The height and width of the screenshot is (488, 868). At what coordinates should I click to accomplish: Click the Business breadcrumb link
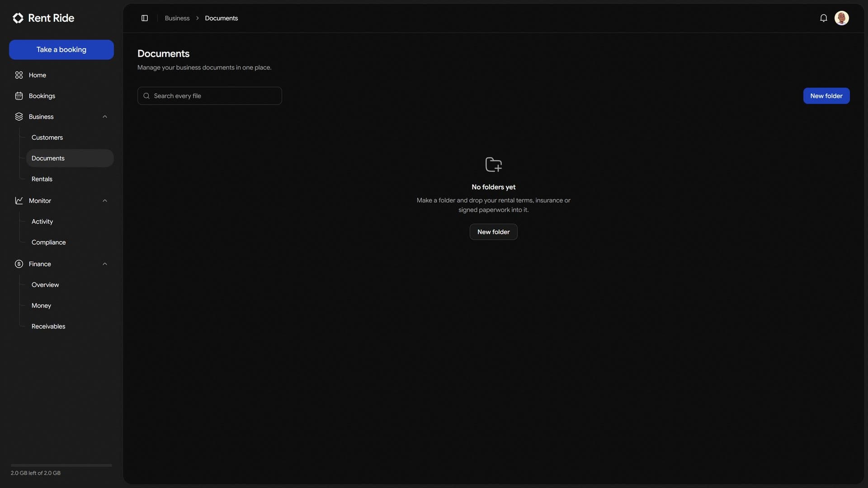pyautogui.click(x=177, y=18)
